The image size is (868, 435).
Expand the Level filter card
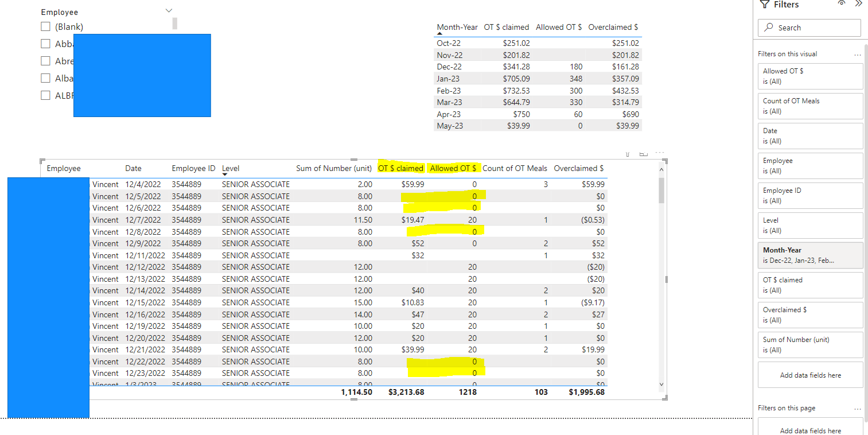pyautogui.click(x=810, y=225)
